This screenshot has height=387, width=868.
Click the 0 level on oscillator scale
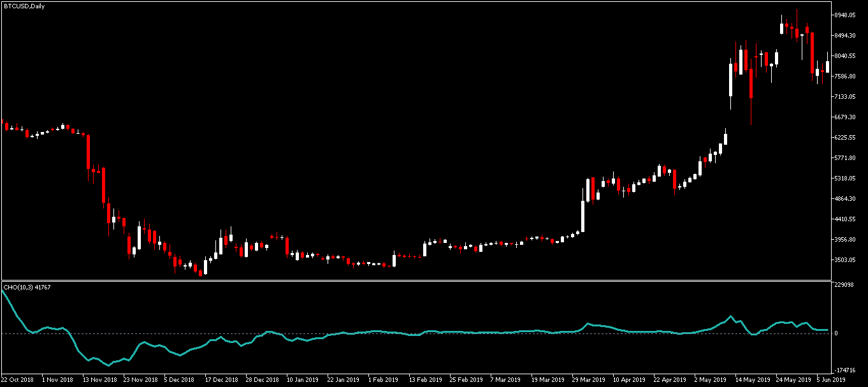click(x=837, y=333)
